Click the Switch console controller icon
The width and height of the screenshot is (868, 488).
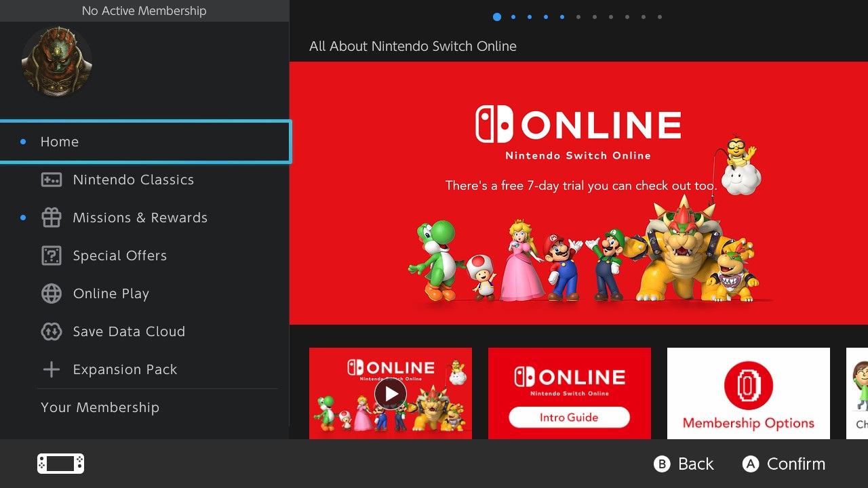61,464
